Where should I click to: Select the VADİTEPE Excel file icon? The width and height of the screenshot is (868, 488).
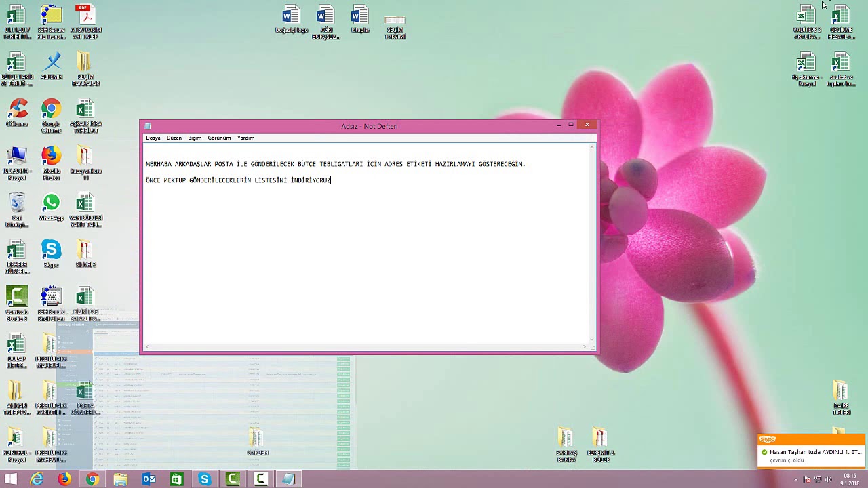(806, 22)
